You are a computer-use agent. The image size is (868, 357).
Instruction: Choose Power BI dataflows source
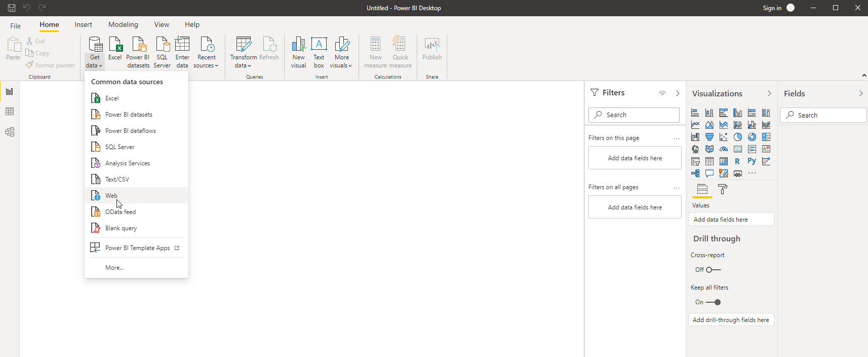[x=136, y=130]
